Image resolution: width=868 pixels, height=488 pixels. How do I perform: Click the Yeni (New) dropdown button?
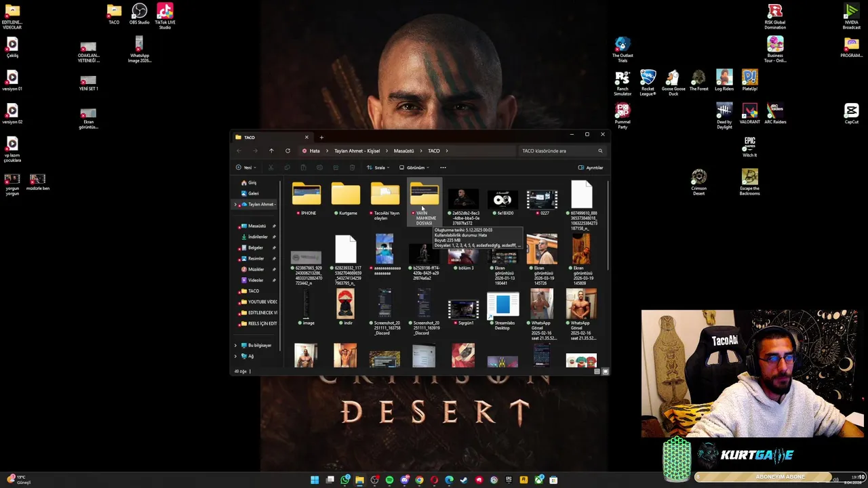[245, 167]
